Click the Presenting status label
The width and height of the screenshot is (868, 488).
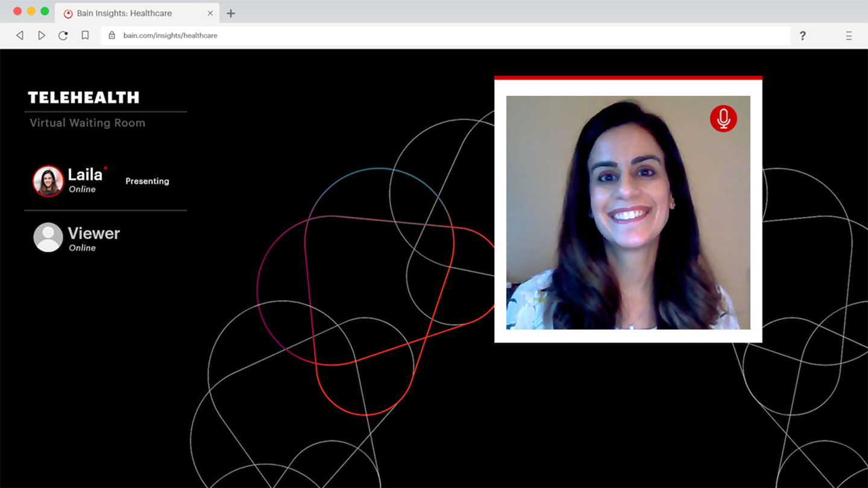click(x=147, y=181)
